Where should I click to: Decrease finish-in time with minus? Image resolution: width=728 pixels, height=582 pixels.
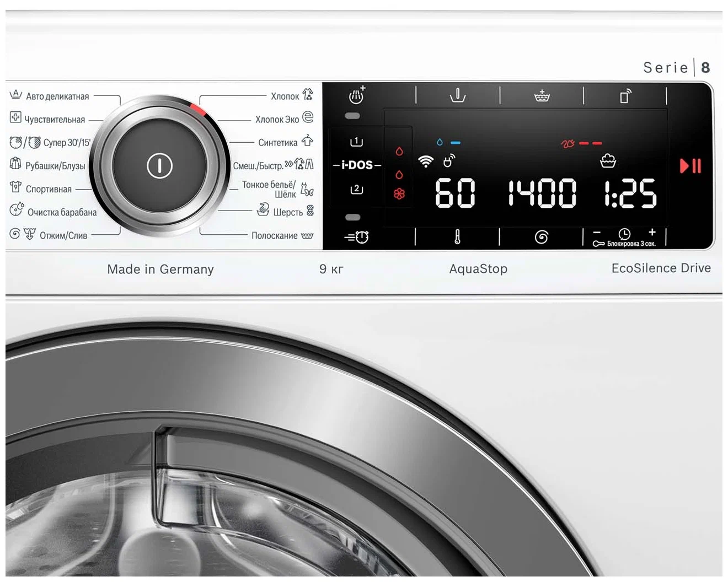click(x=597, y=232)
